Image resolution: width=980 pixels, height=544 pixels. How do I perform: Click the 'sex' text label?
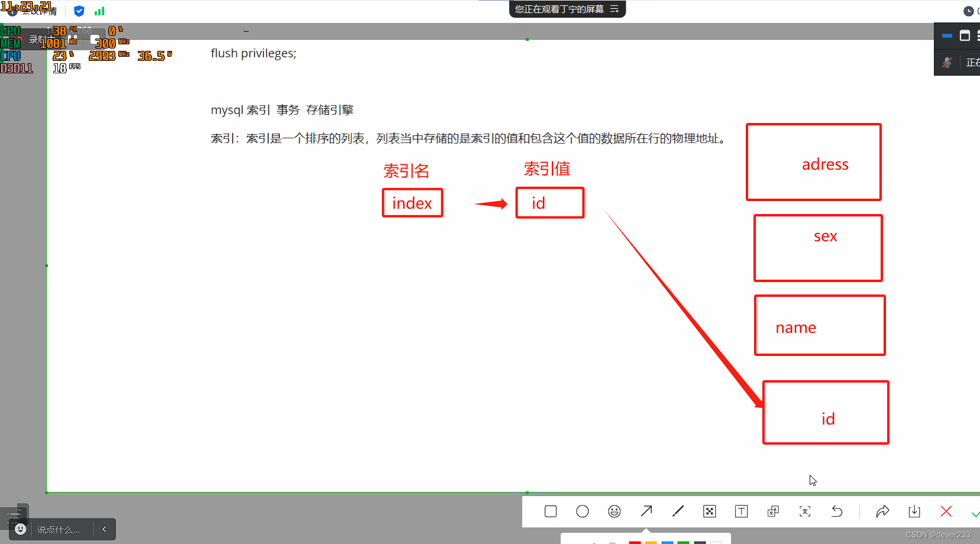(x=826, y=236)
